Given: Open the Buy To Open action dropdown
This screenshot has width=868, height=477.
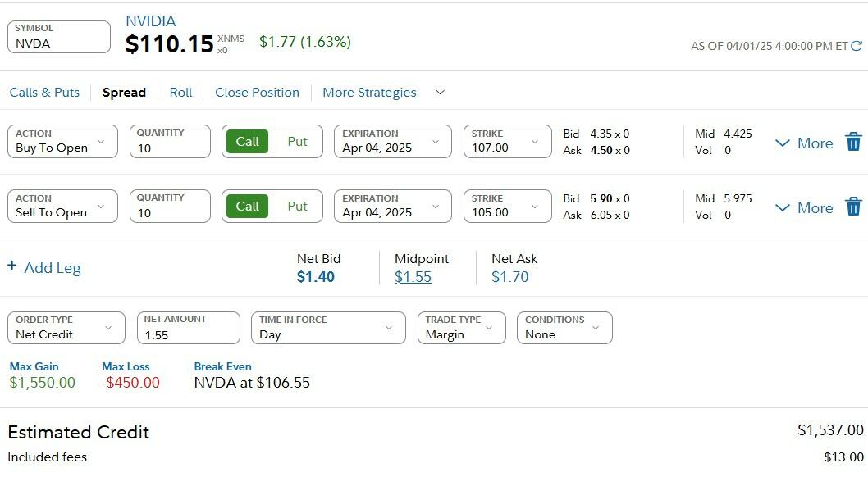Looking at the screenshot, I should (62, 142).
